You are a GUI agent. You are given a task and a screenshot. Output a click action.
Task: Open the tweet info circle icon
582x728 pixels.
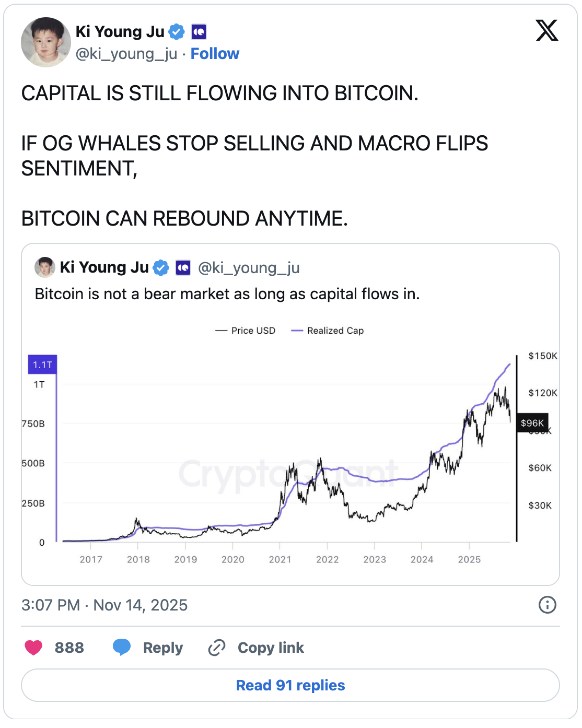(x=547, y=605)
